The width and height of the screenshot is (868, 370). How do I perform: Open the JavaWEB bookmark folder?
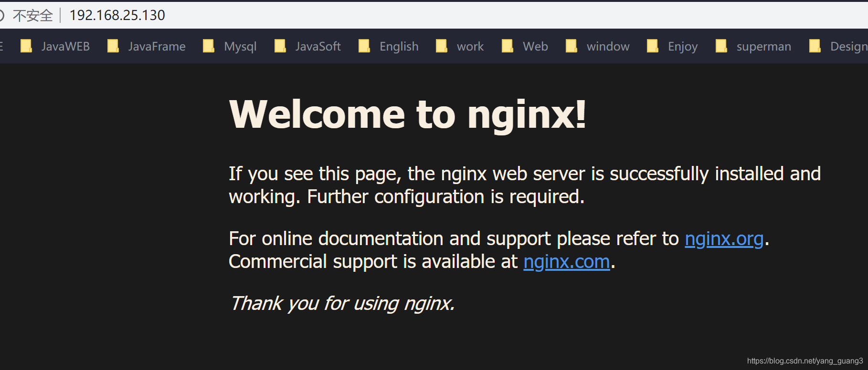coord(55,46)
